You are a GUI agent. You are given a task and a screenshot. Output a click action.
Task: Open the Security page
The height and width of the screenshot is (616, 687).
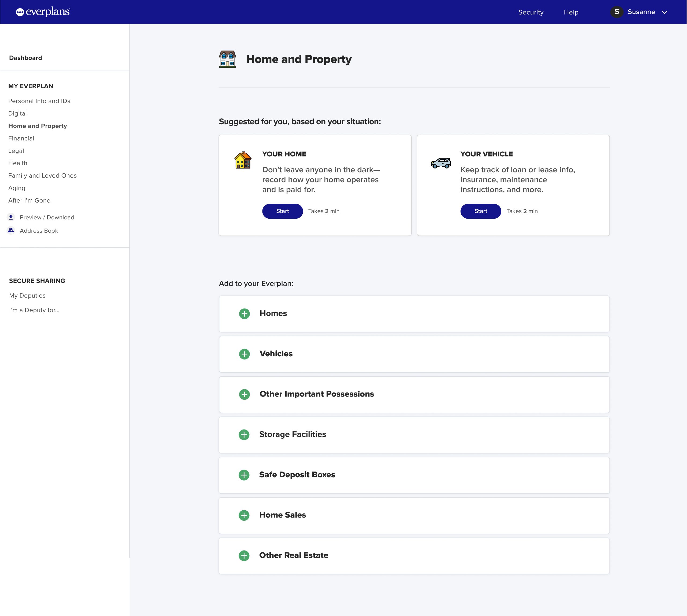pos(531,12)
